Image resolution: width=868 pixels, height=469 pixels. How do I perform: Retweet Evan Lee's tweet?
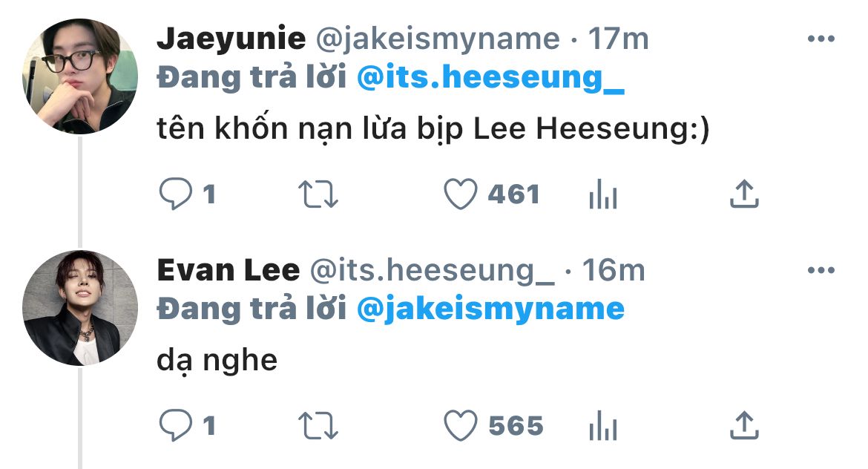tap(318, 425)
